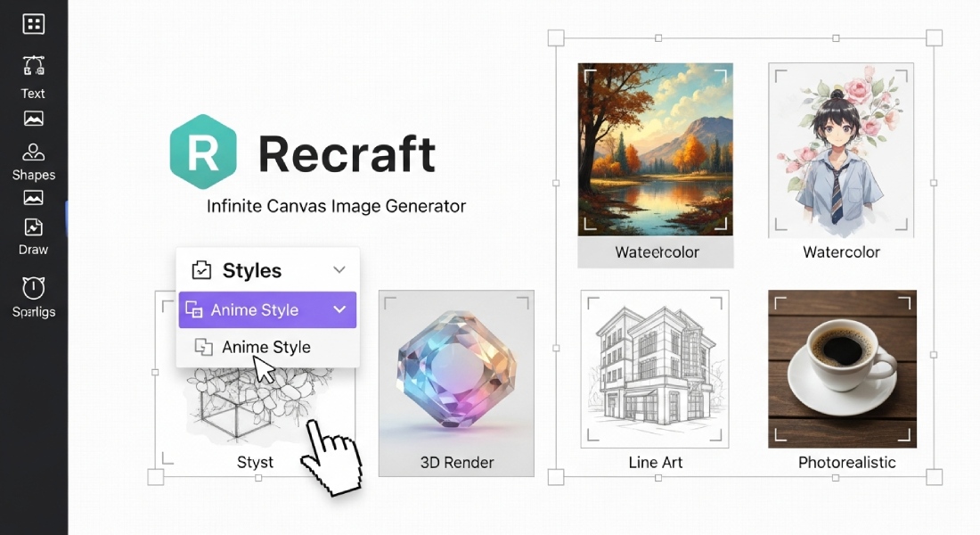Click icon beside white Anime Style option
The image size is (980, 535).
click(203, 347)
